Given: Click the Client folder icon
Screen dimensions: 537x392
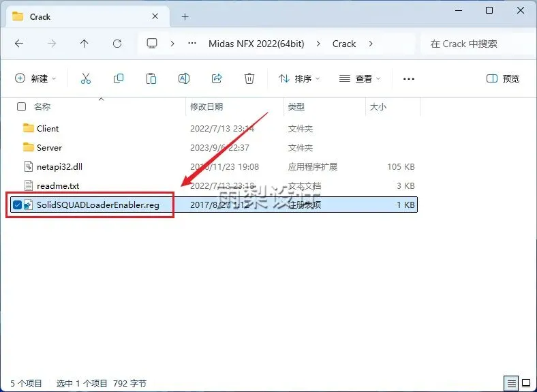Looking at the screenshot, I should pos(29,128).
